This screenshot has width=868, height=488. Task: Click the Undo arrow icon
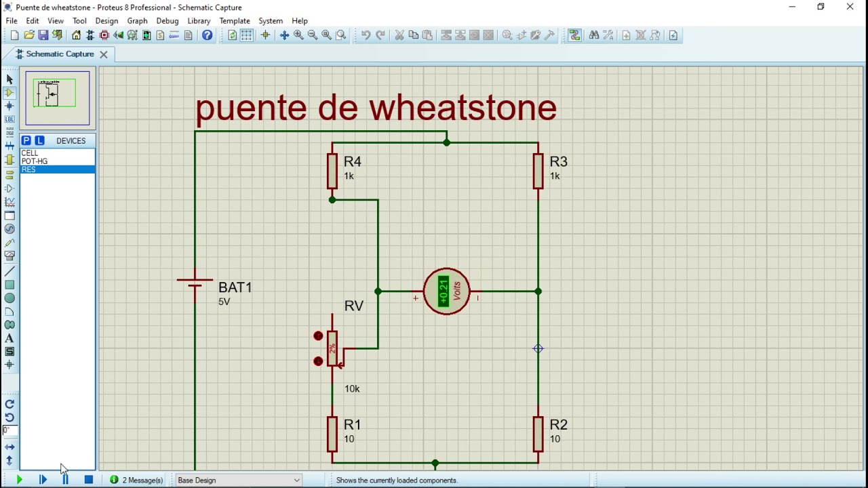coord(366,35)
